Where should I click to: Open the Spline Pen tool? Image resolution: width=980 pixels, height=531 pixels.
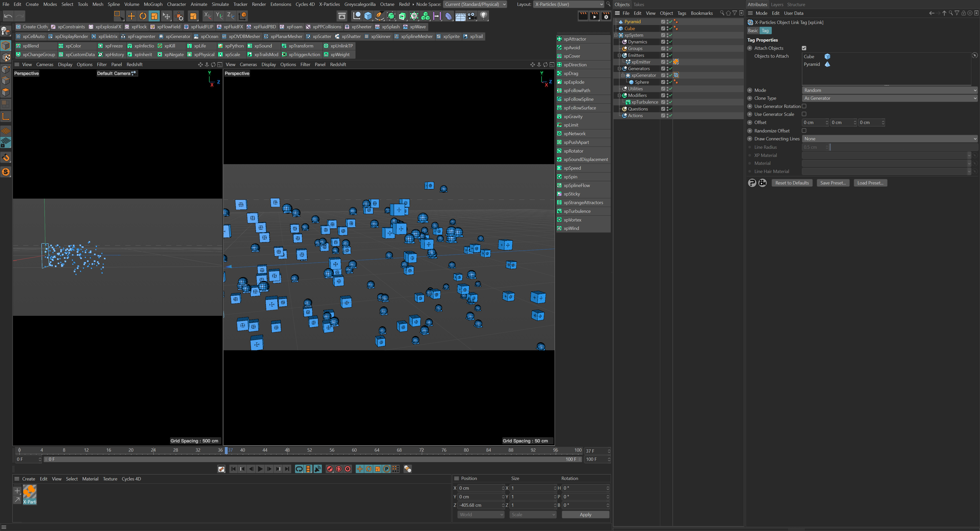click(x=379, y=16)
